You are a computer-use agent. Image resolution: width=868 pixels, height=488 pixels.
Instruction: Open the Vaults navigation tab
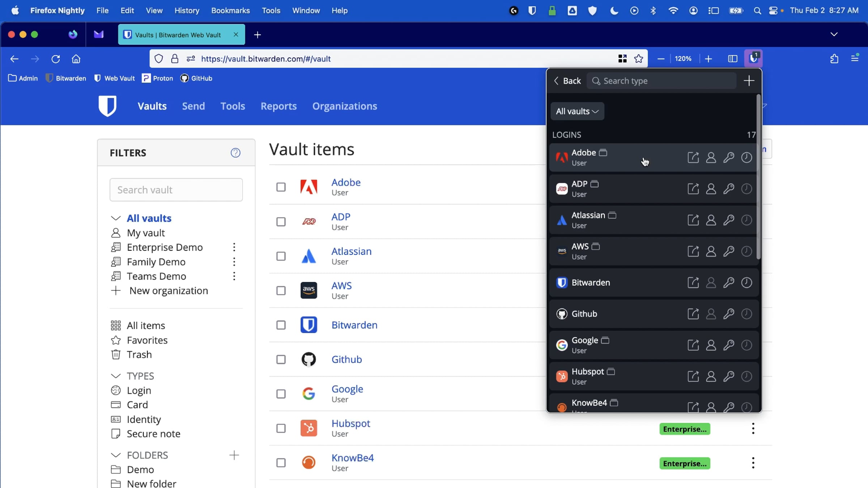(152, 106)
